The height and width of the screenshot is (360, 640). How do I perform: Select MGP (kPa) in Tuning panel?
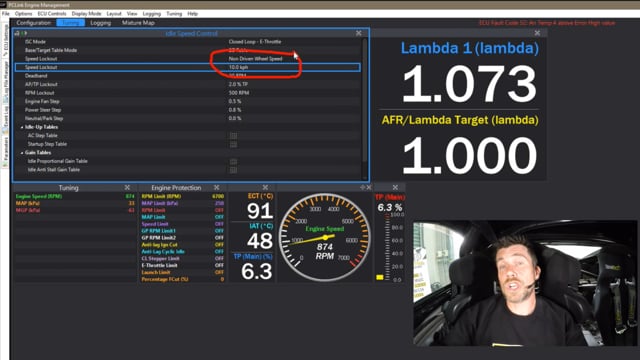coord(75,210)
